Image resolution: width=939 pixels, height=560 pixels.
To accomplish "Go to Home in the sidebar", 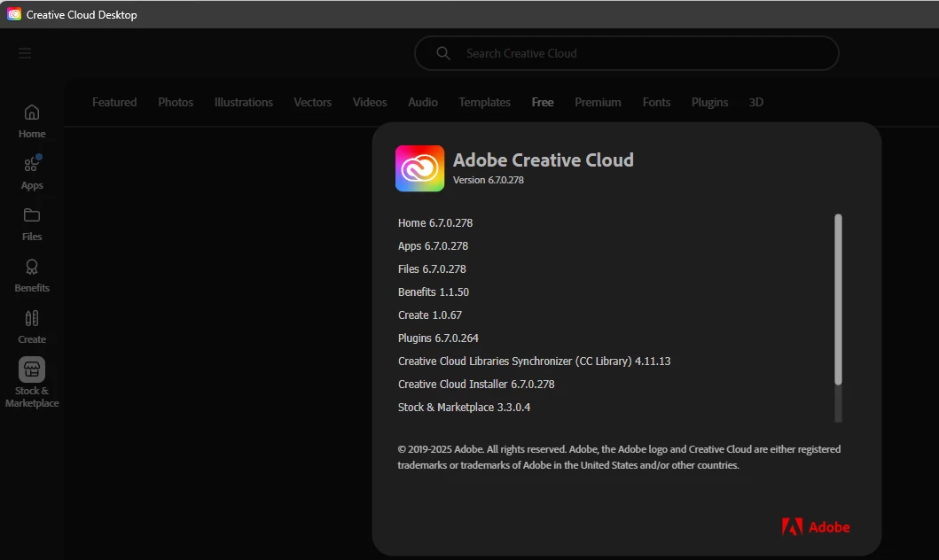I will 32,121.
